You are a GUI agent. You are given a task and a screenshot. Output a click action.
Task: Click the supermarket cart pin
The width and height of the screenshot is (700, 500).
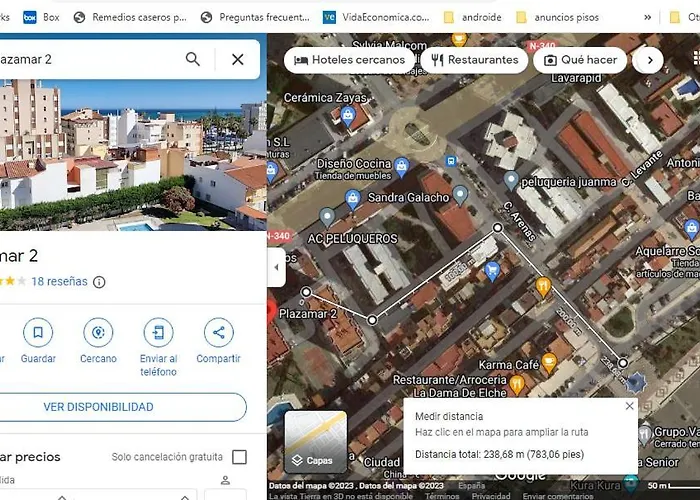pyautogui.click(x=492, y=271)
